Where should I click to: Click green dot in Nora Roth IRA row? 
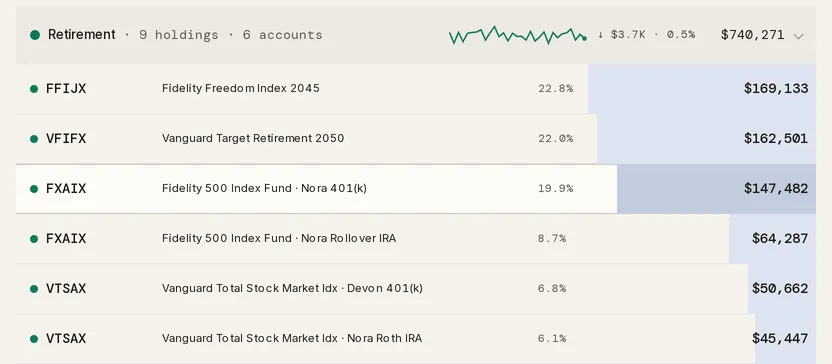(34, 339)
